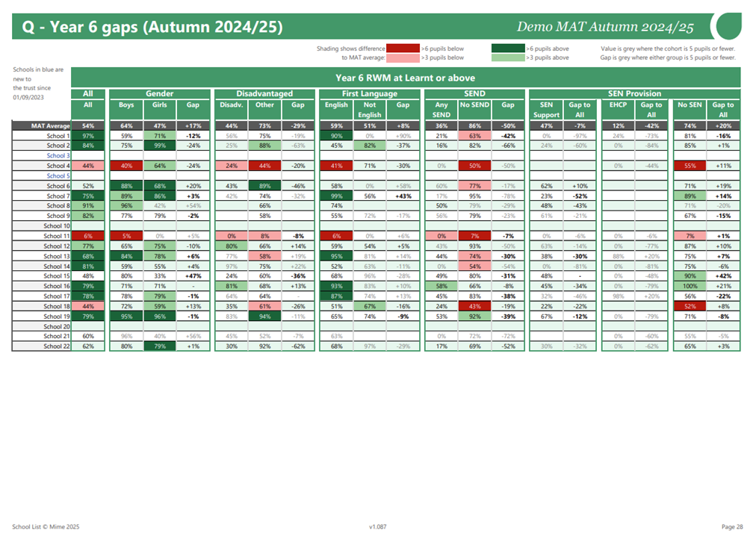Viewport: 756px width, 533px height.
Task: Click the School 16 No SEN 100% cell
Action: pos(690,286)
